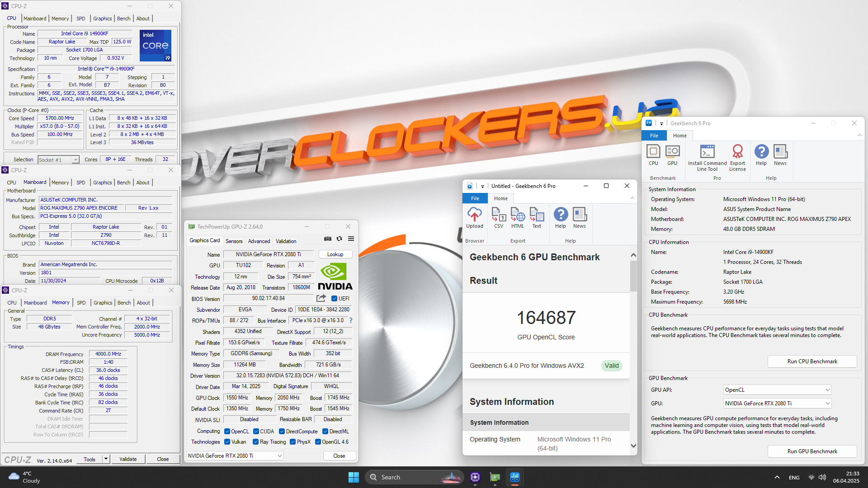Open SPD tab in top CPU-Z window
868x488 pixels.
[81, 19]
